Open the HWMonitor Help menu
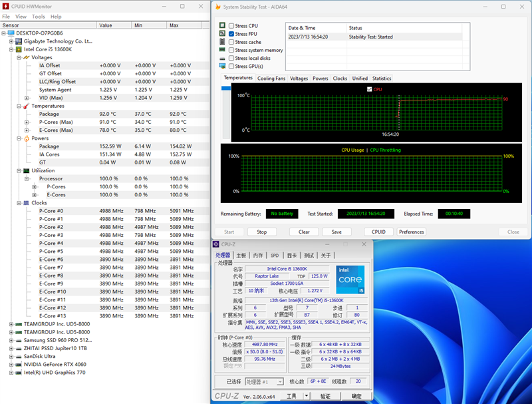Screen dimensions: 532x404 tap(56, 17)
